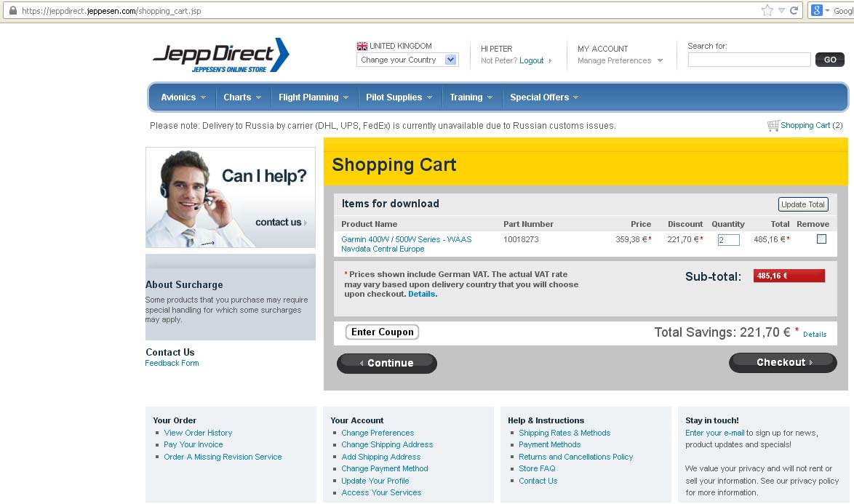Open Update Your Profile link

coord(375,481)
